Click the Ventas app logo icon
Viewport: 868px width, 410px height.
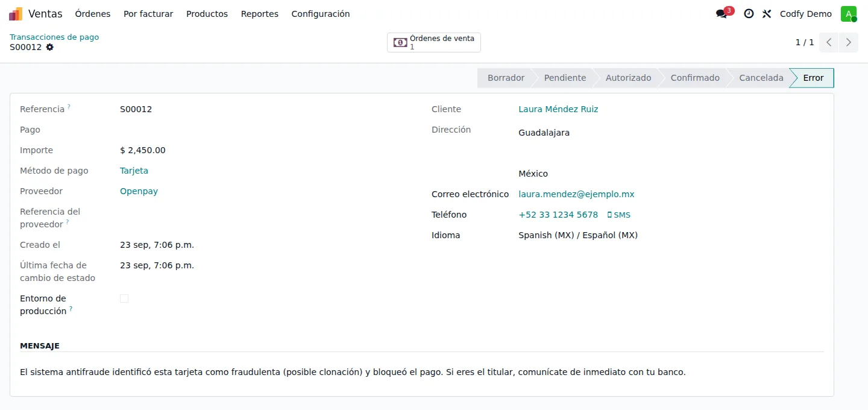coord(16,14)
